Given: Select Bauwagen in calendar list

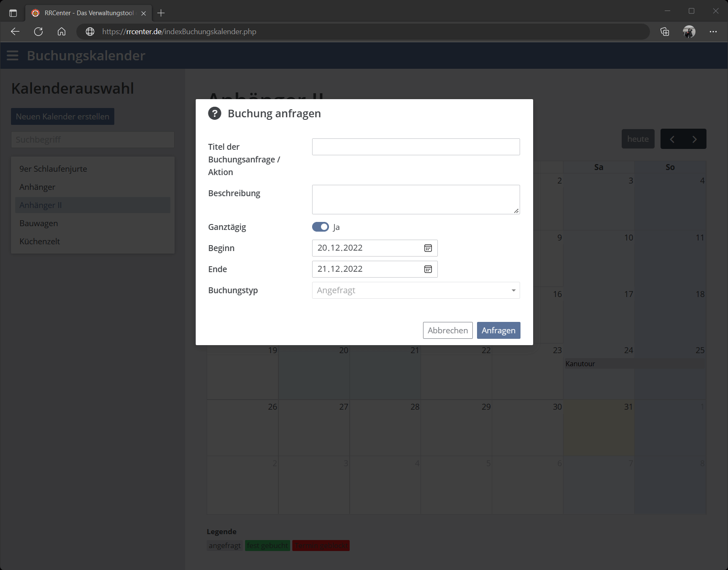Looking at the screenshot, I should pos(39,223).
